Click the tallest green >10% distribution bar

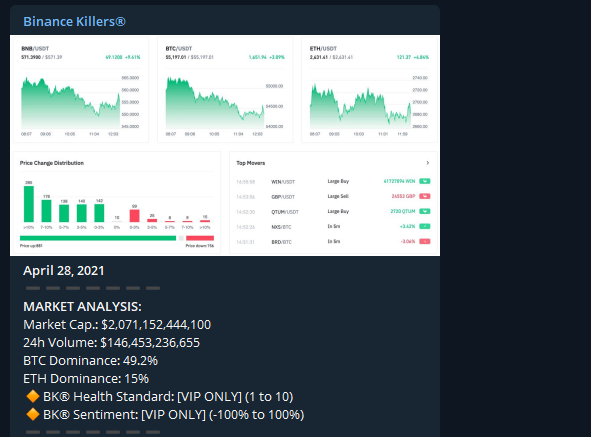[29, 204]
